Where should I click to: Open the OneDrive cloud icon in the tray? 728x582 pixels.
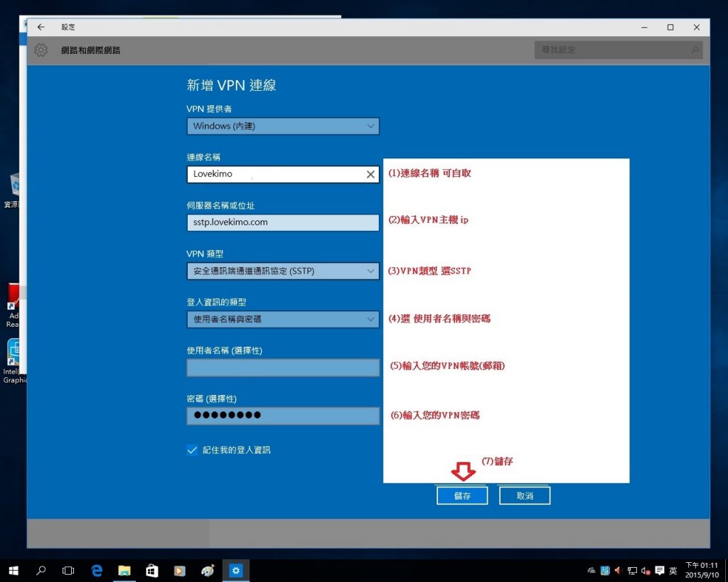click(591, 570)
